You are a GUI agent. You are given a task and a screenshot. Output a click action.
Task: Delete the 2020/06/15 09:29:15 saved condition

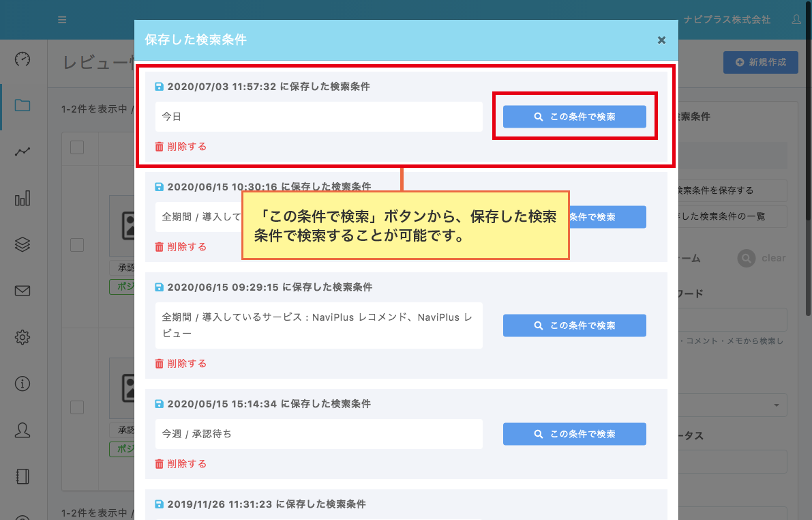coord(181,364)
